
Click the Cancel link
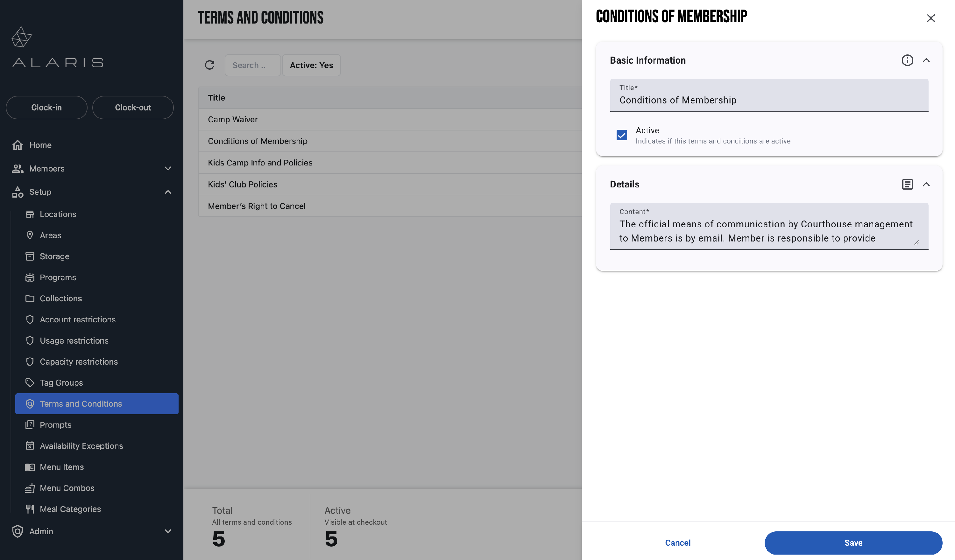click(x=678, y=542)
